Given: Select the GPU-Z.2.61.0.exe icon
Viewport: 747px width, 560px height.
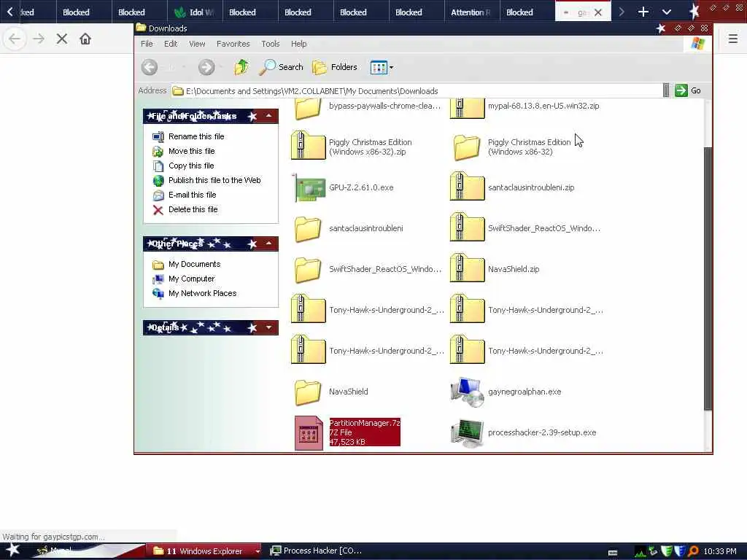Looking at the screenshot, I should point(309,187).
